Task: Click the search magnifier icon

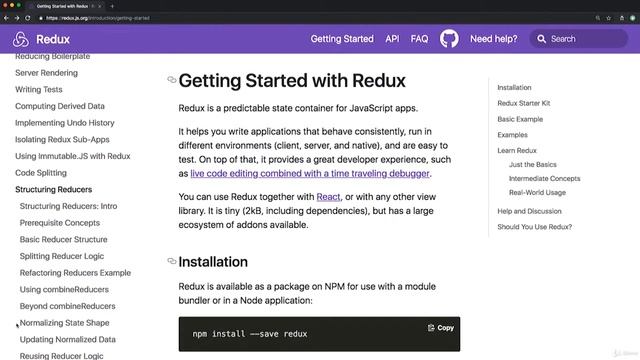Action: pos(541,39)
